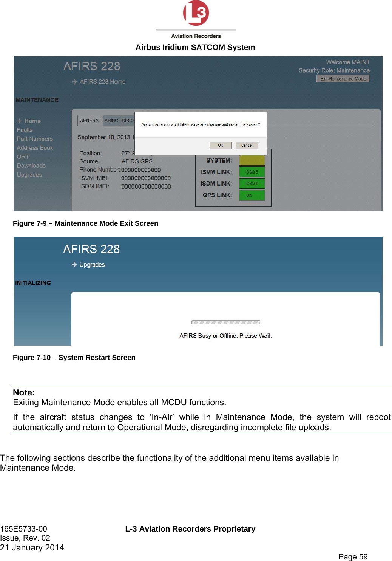Screen dimensions: 392x561
Task: Open the Address Book menu item
Action: click(x=35, y=148)
